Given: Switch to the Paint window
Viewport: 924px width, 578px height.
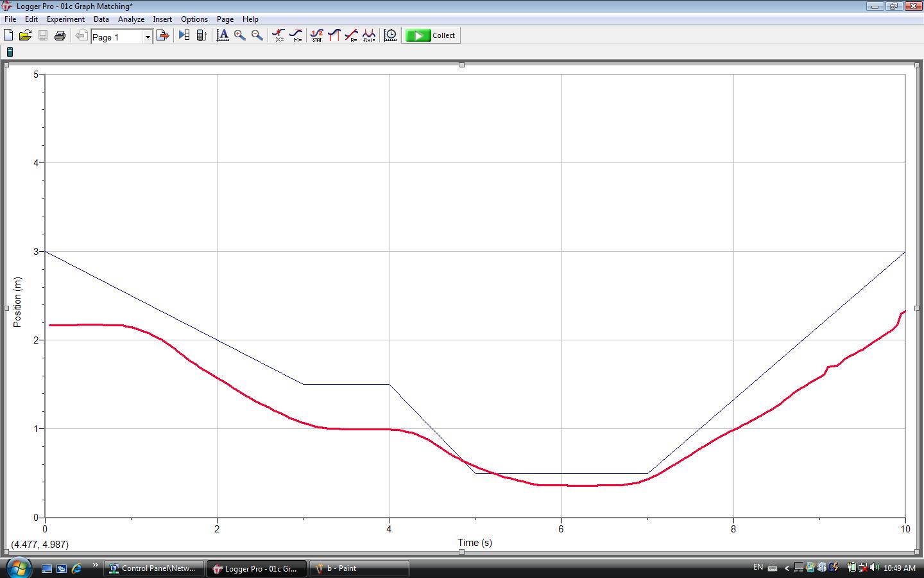Looking at the screenshot, I should click(x=358, y=568).
